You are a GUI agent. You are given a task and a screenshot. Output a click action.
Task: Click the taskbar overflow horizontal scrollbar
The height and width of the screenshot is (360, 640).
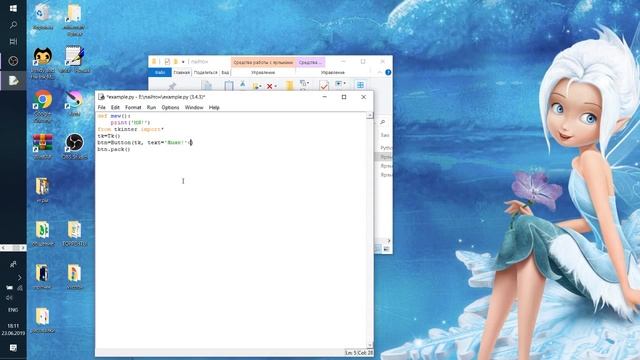pyautogui.click(x=13, y=248)
